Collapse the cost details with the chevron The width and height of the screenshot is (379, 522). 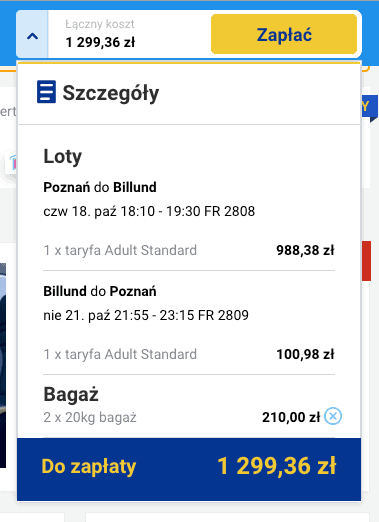tap(32, 34)
